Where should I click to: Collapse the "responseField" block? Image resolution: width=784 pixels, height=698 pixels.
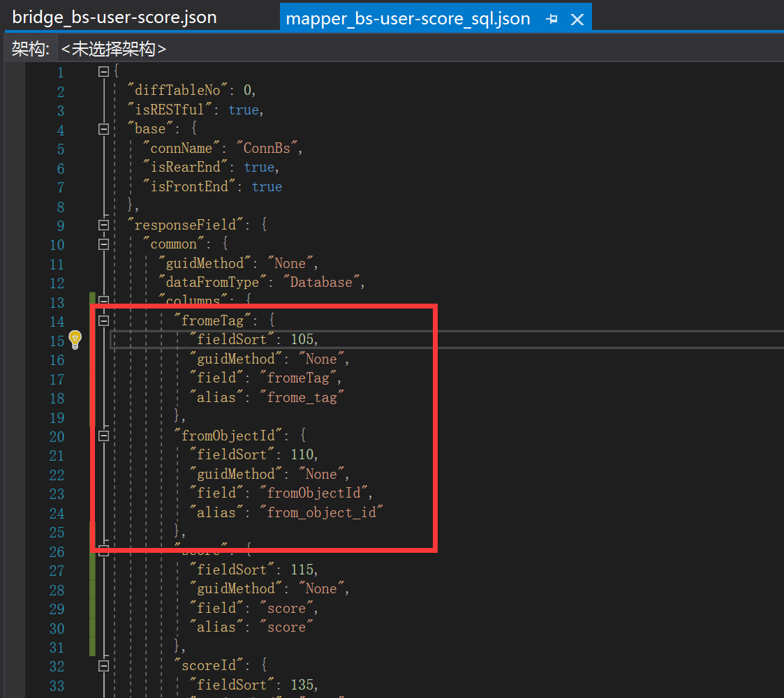[103, 225]
